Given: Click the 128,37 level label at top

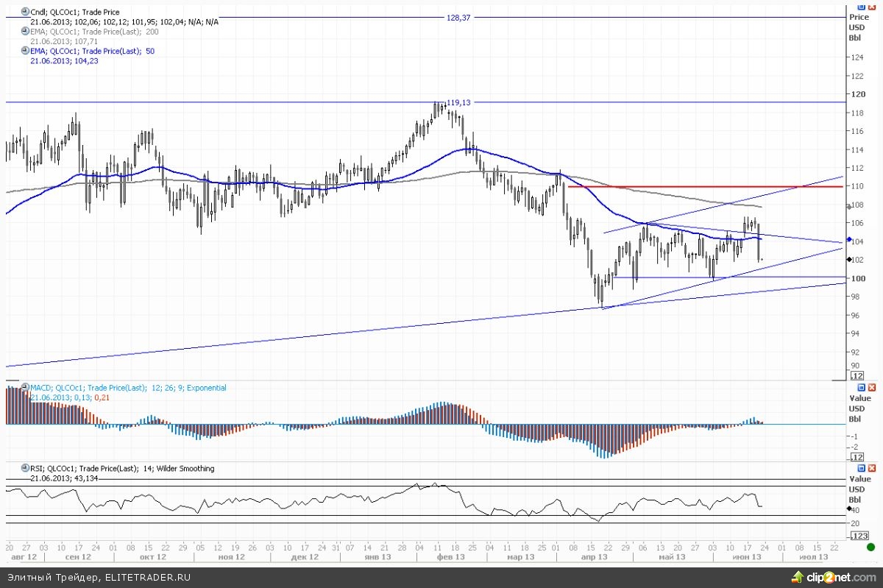Looking at the screenshot, I should [x=458, y=18].
